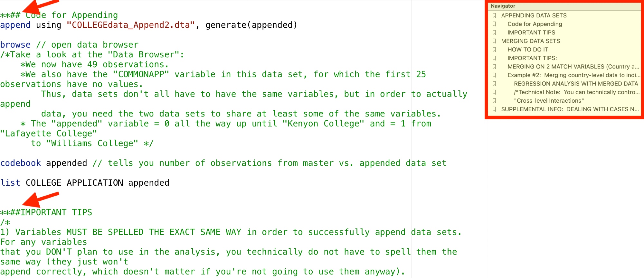Navigate to MERGING DATA SETS section
The height and width of the screenshot is (278, 644).
point(530,41)
